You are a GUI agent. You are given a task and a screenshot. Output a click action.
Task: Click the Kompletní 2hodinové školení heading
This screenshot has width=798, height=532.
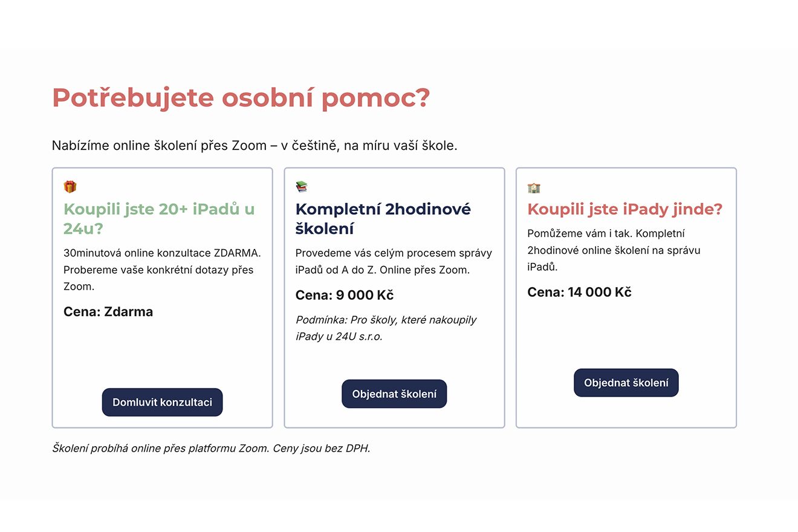(x=383, y=219)
